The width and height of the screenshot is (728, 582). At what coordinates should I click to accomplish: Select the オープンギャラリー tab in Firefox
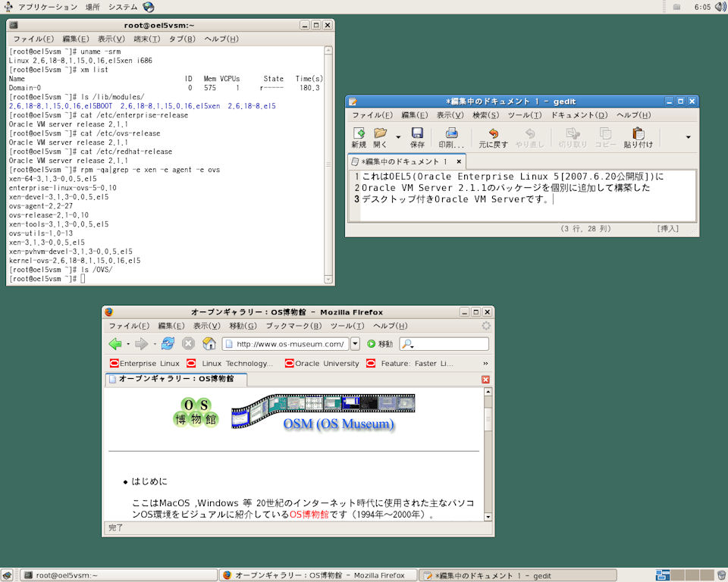[176, 379]
